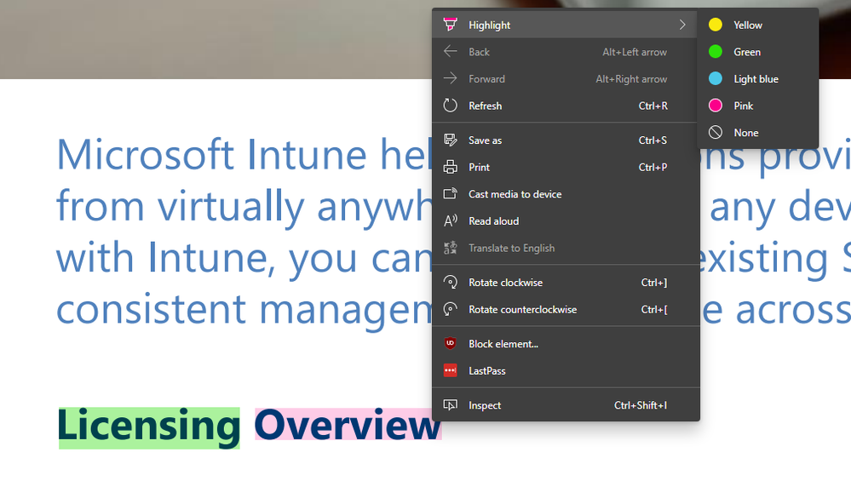Choose the Yellow label in submenu
Viewport: 851px width, 504px height.
pos(747,25)
